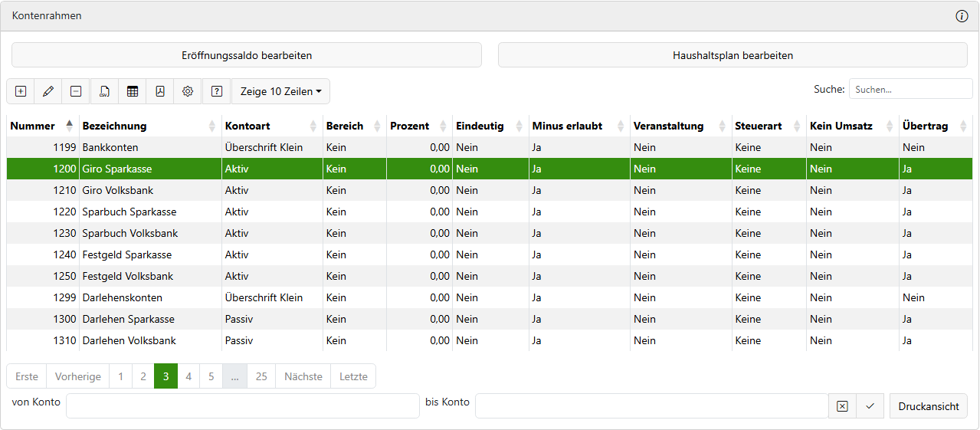Jump to the Letzte page
Viewport: 980px width, 430px height.
353,376
